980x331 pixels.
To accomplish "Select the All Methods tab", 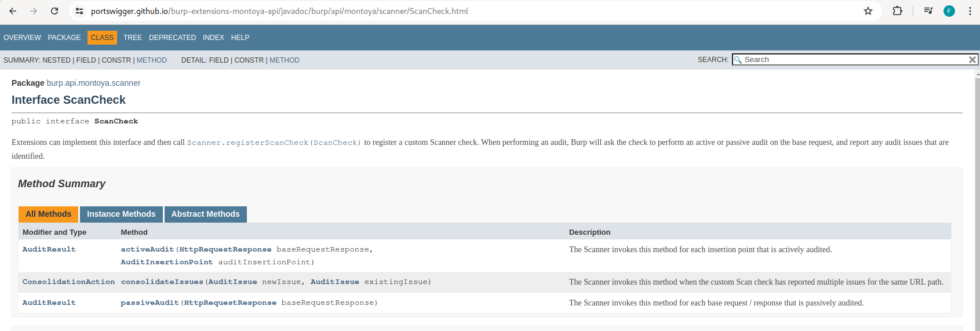I will 48,214.
